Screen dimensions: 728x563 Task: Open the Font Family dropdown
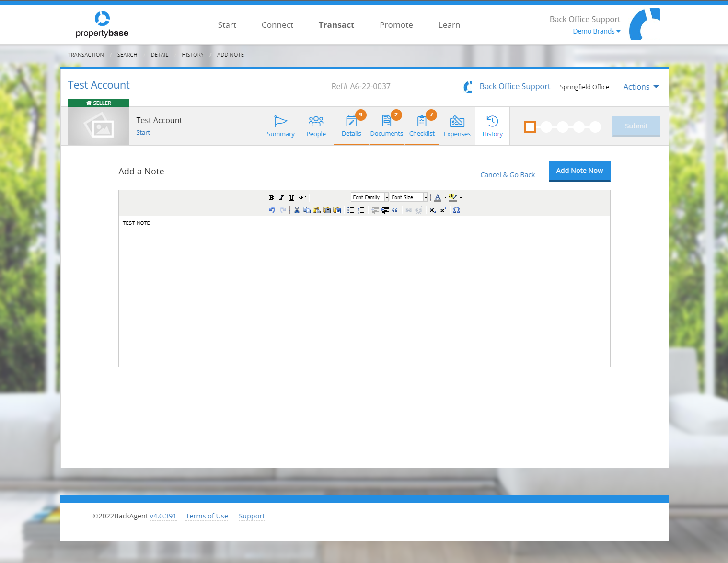pos(369,197)
